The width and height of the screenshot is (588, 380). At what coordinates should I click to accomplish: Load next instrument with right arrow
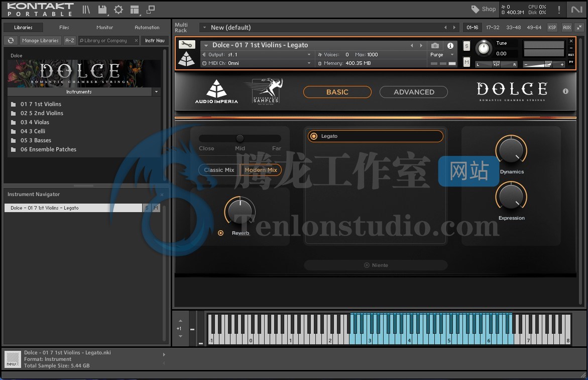click(421, 45)
